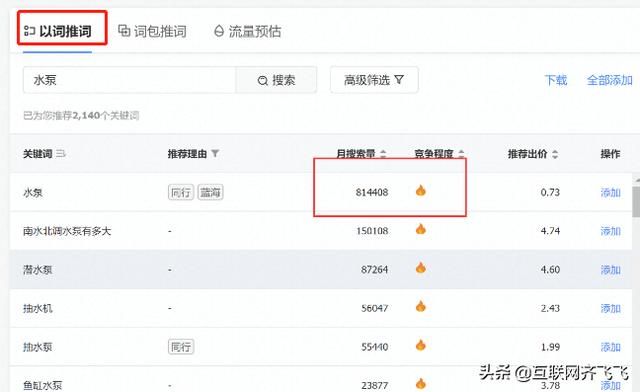Click 添加 for the 水泵 keyword
640x392 pixels.
click(611, 192)
